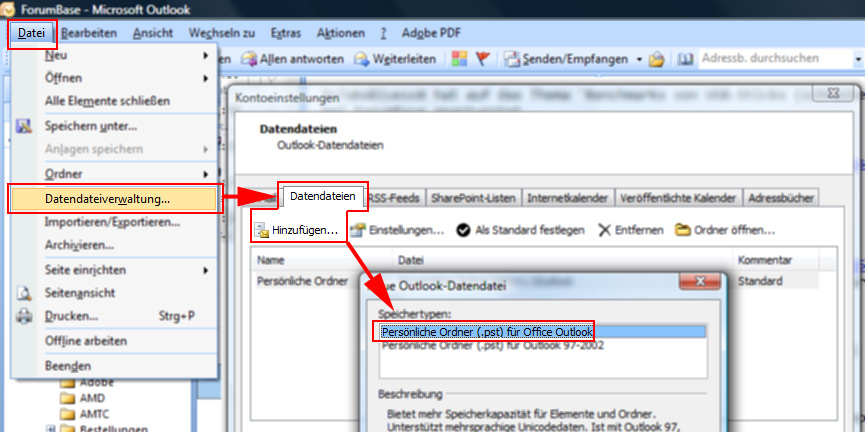Choose Beenden to exit Outlook
Screen dimensions: 865x432
coord(68,366)
